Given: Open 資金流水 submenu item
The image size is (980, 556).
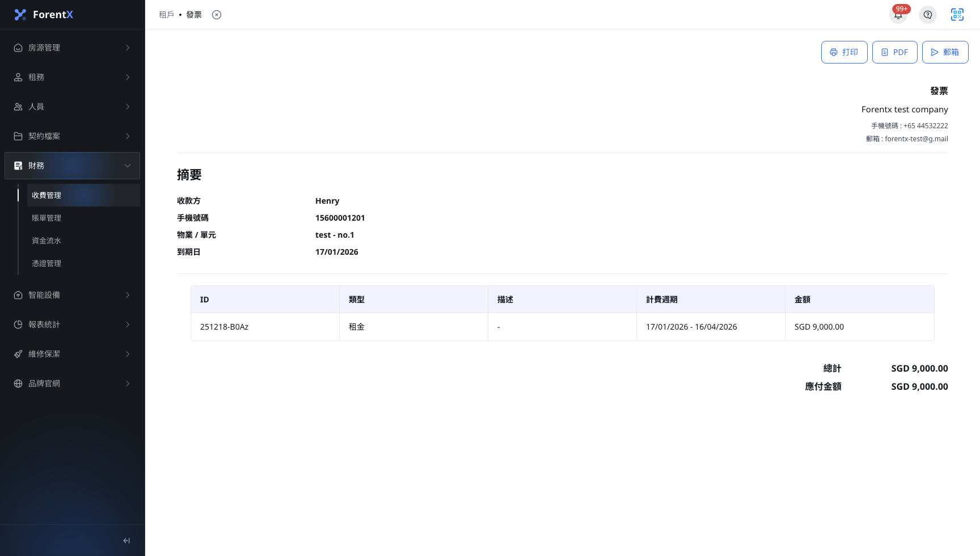Looking at the screenshot, I should 83,241.
